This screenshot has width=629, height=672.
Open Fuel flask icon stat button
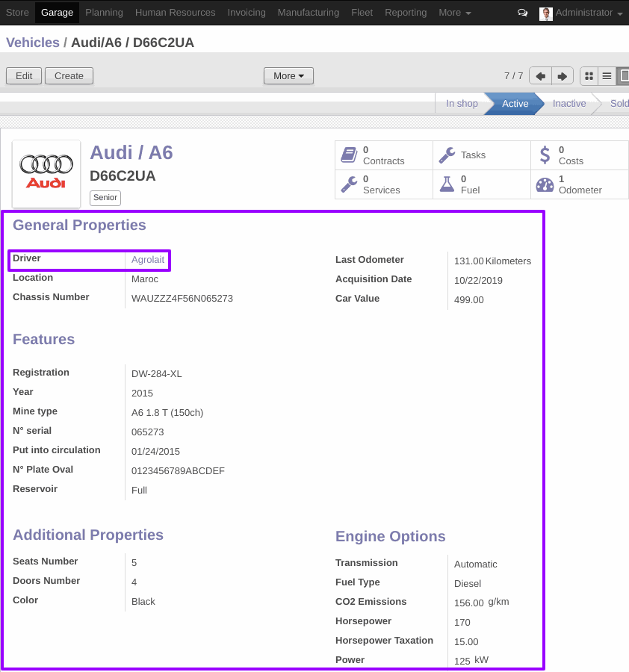point(482,184)
